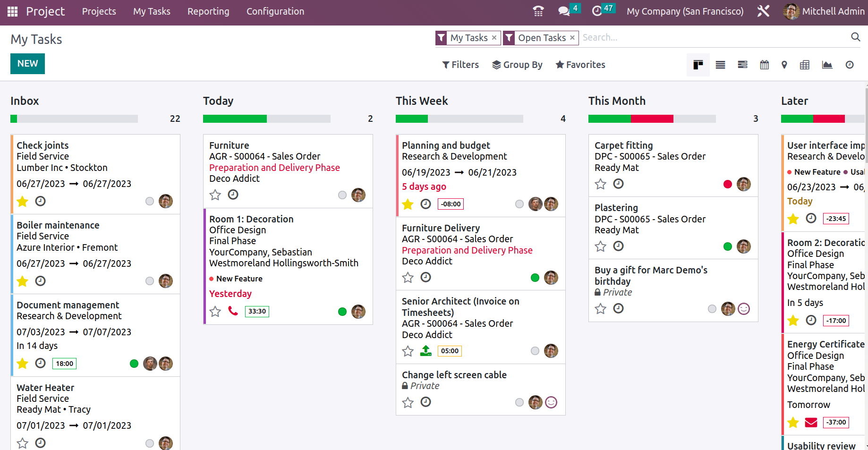Unstar the Check joints task

(22, 202)
